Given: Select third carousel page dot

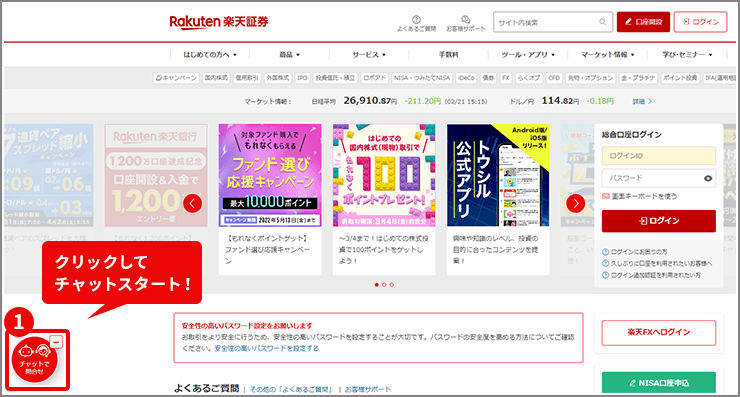Looking at the screenshot, I should (x=391, y=285).
